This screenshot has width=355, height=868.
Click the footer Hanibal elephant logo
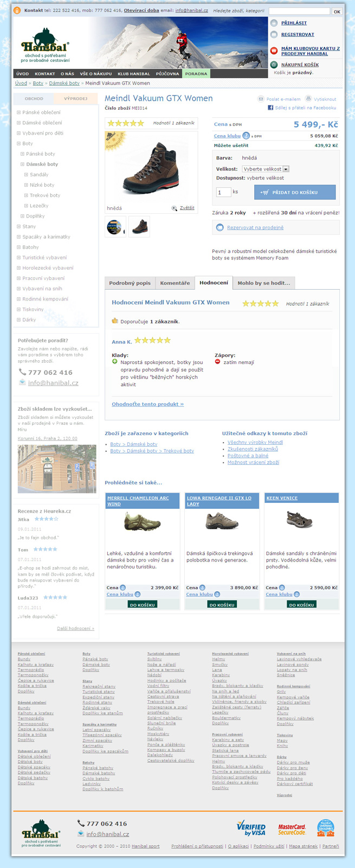coord(41,833)
